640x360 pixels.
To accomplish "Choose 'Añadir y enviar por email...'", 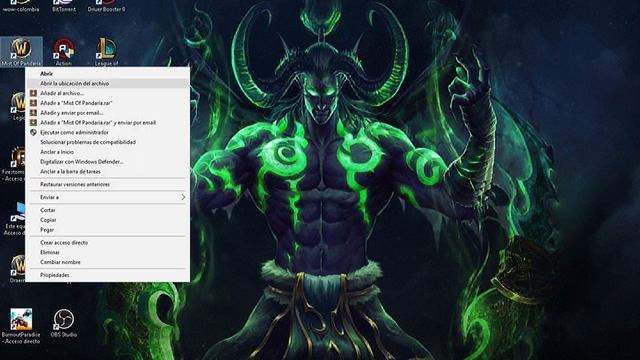I will pos(108,113).
